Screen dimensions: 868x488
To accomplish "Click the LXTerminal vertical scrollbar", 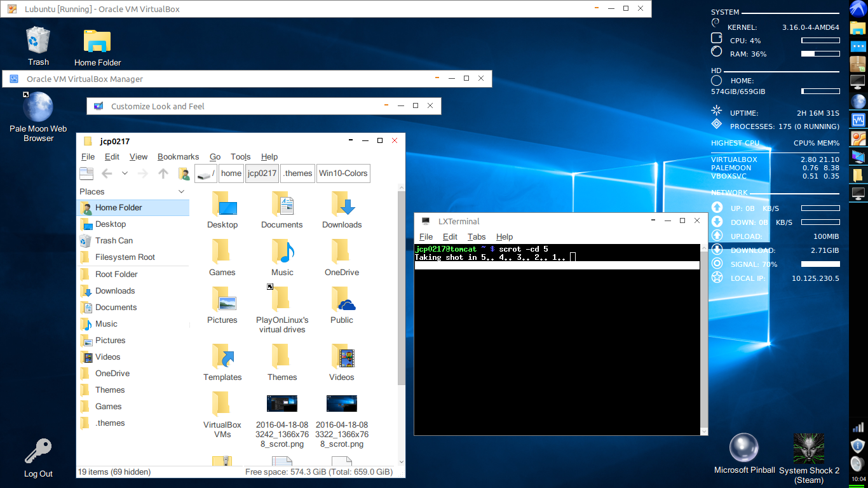I will pyautogui.click(x=703, y=340).
